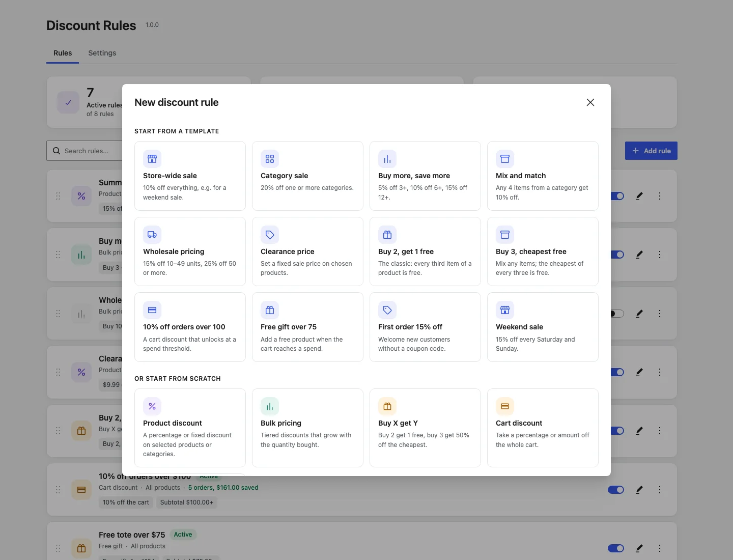Toggle the Free tote over $75 rule
Image resolution: width=733 pixels, height=560 pixels.
616,548
